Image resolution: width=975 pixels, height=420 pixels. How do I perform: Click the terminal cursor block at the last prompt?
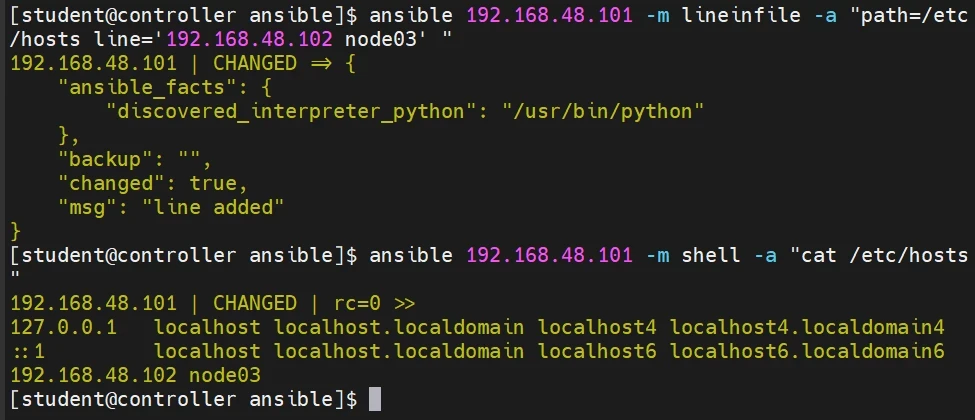click(375, 399)
